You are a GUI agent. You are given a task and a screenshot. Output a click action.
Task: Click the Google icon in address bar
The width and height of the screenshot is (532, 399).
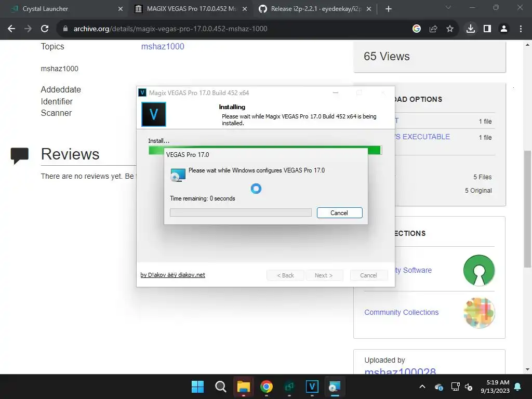point(417,29)
